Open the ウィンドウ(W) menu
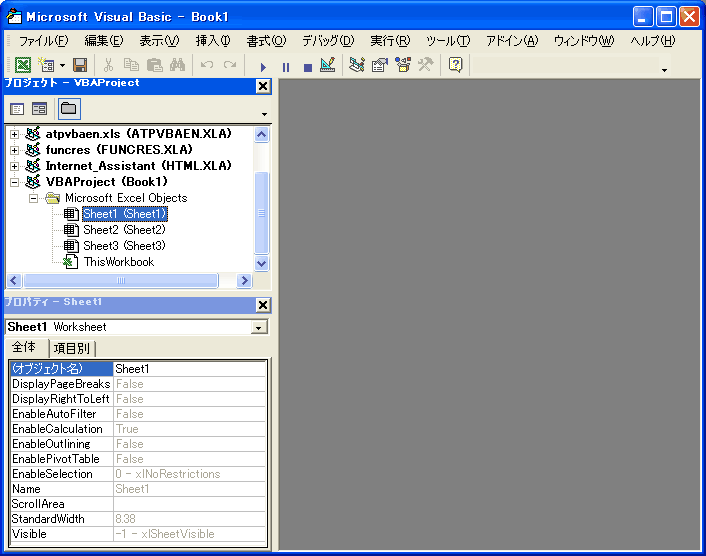This screenshot has height=556, width=706. point(584,41)
